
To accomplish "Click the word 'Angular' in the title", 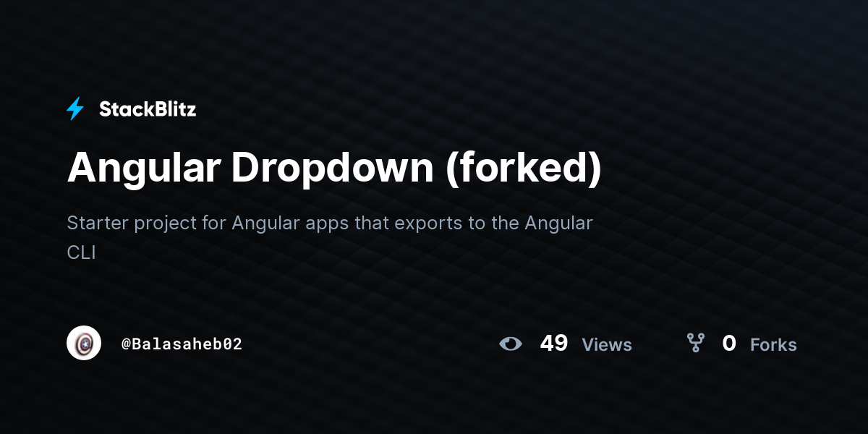I will (x=143, y=169).
